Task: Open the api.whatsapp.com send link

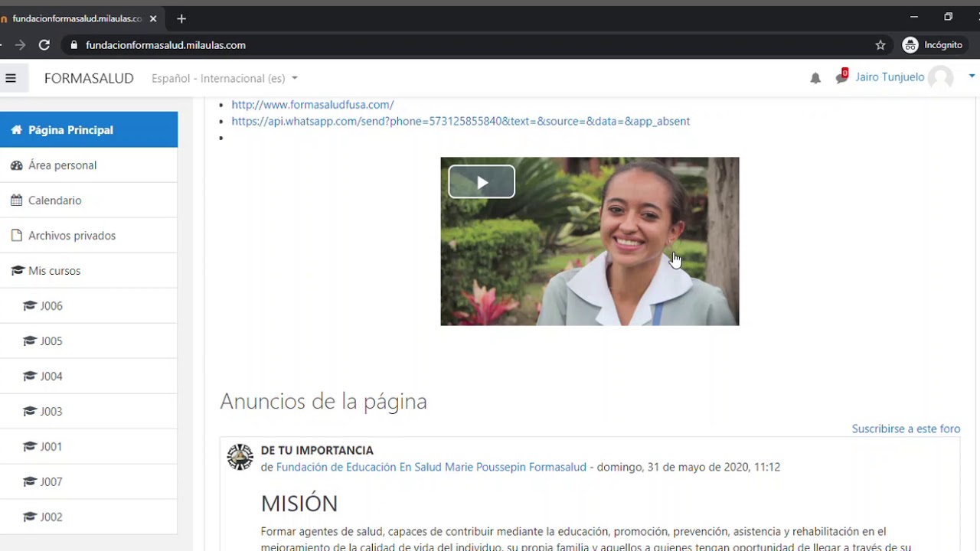Action: click(x=460, y=121)
